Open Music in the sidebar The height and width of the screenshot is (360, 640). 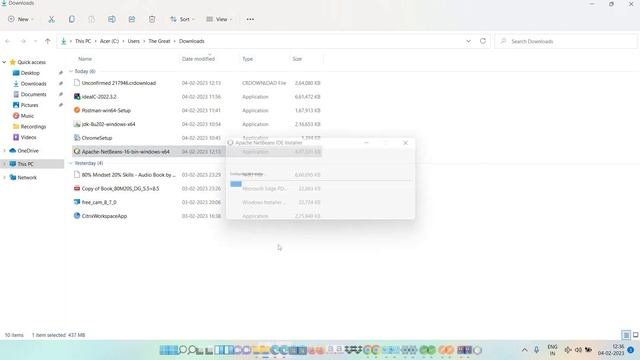27,116
